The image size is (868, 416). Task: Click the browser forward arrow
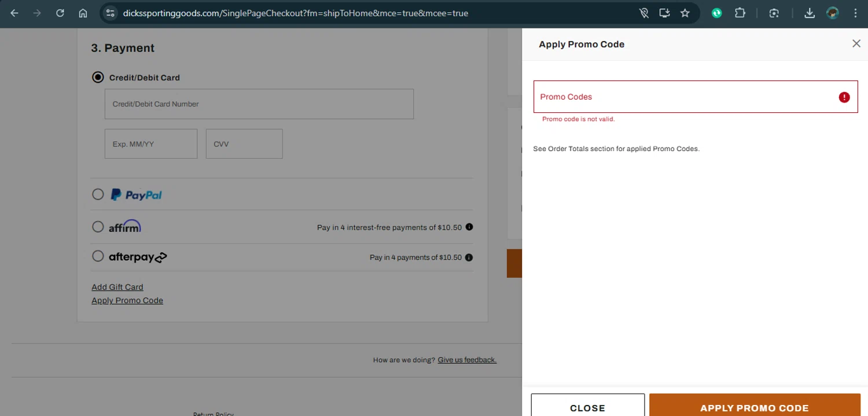click(37, 13)
